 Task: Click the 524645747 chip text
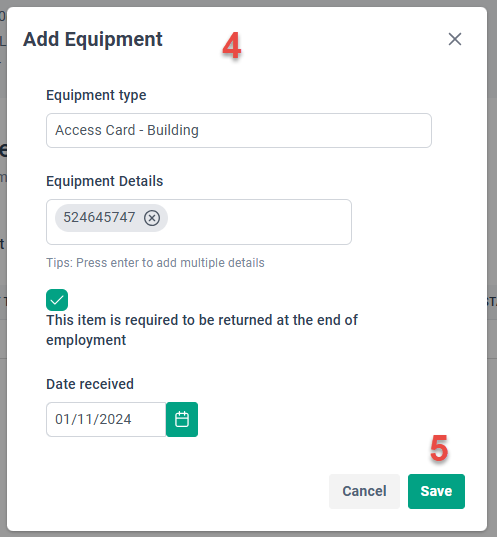pos(99,217)
